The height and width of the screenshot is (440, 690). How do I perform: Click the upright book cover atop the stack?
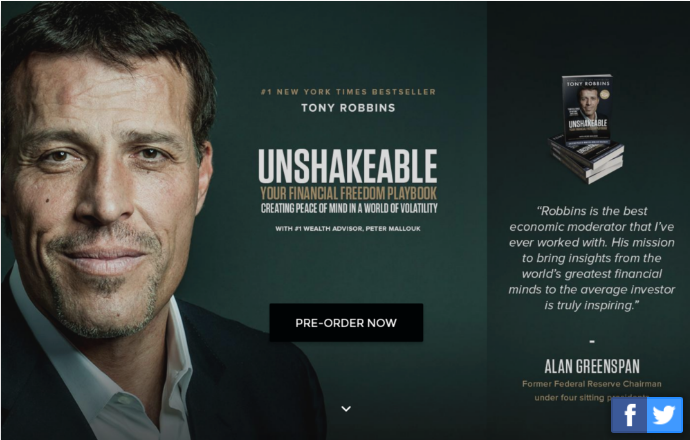(x=587, y=107)
